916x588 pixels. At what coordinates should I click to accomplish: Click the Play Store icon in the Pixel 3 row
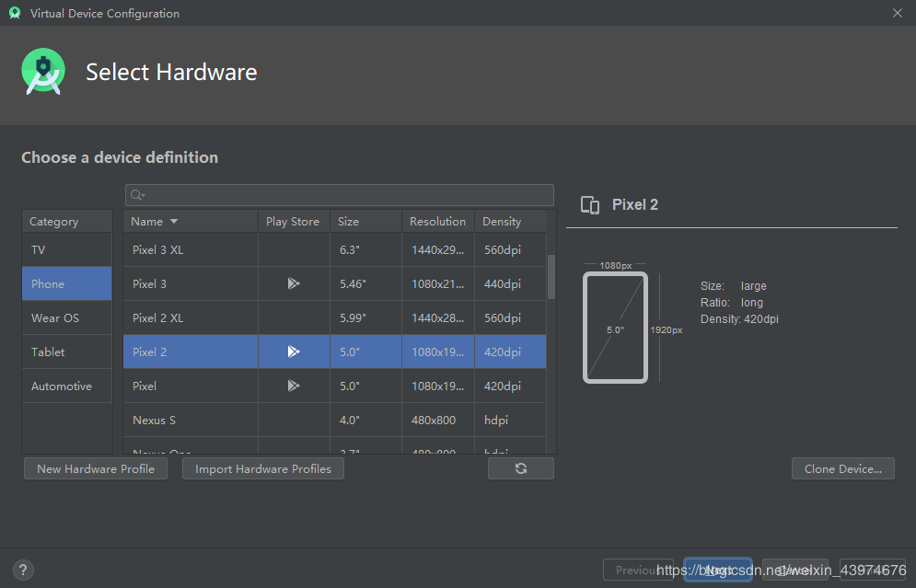(x=294, y=283)
